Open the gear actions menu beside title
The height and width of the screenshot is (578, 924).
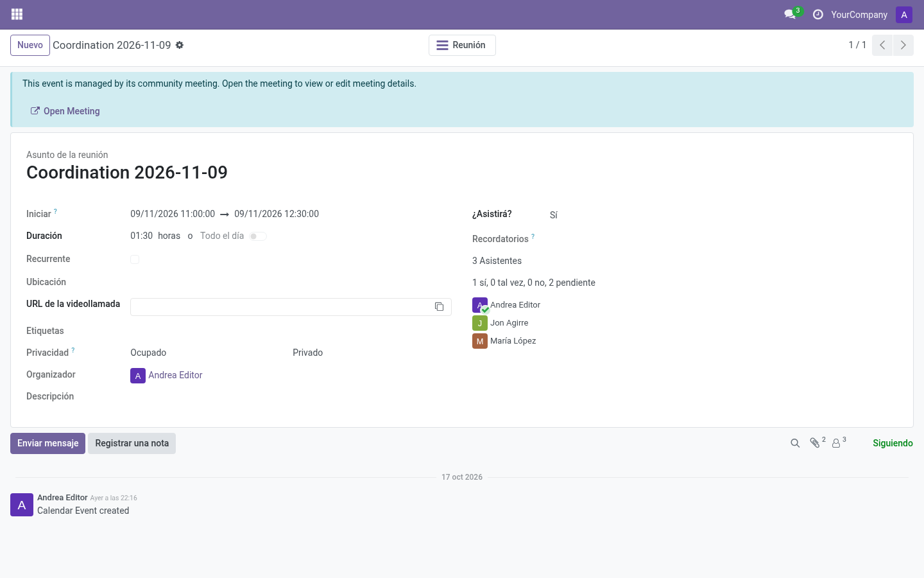(180, 45)
